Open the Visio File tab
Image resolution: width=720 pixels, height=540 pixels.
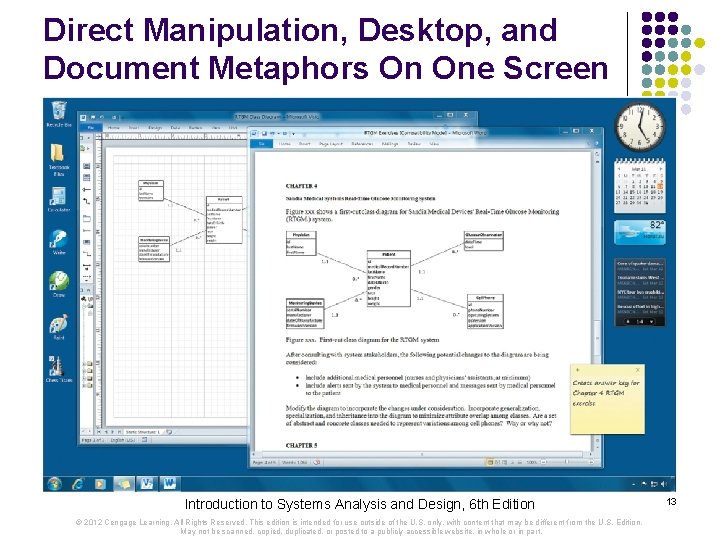click(91, 128)
